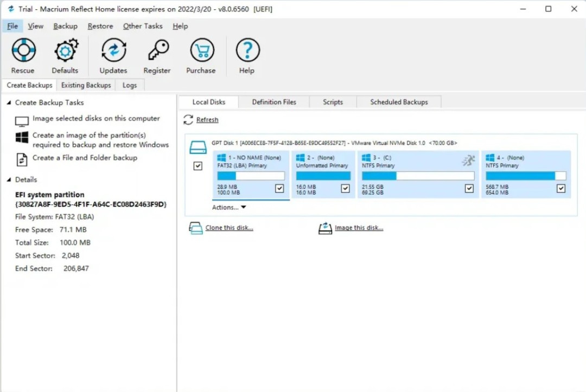The height and width of the screenshot is (392, 586).
Task: Open the Help question mark icon
Action: [247, 50]
